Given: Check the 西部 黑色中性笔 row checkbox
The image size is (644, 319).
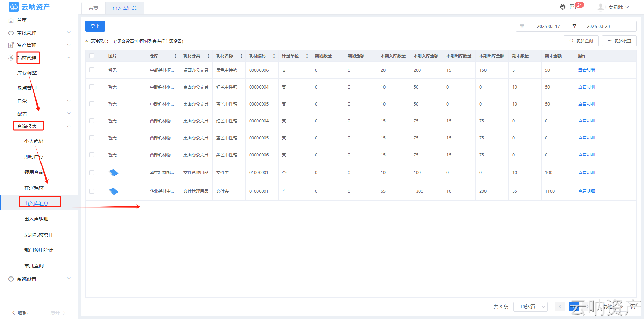Looking at the screenshot, I should 92,155.
